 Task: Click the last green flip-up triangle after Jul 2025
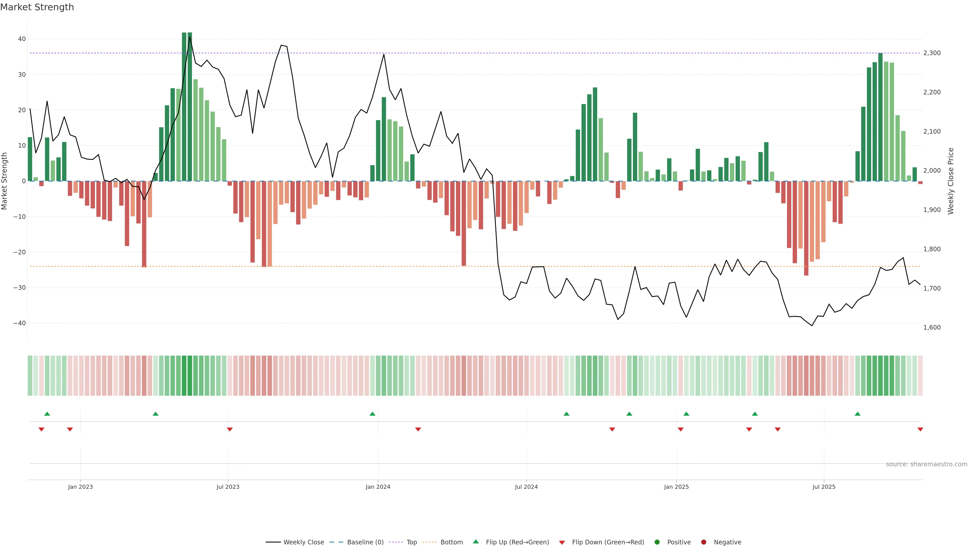(x=857, y=414)
